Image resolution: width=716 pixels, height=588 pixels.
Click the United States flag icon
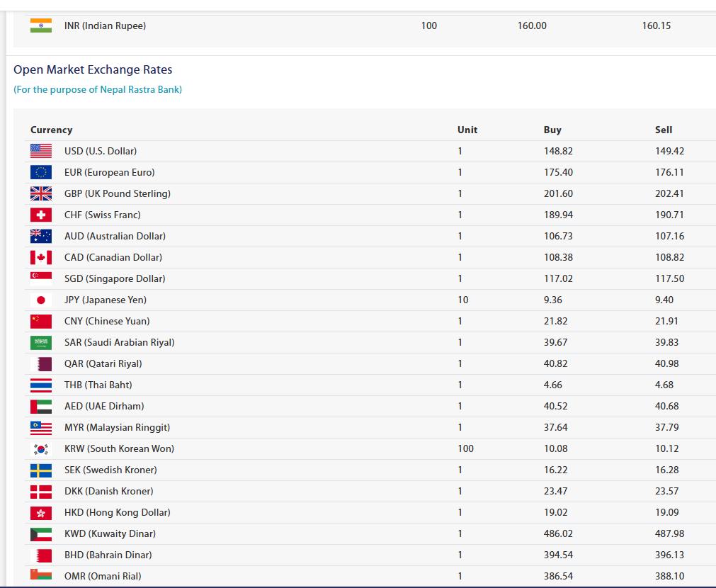41,151
